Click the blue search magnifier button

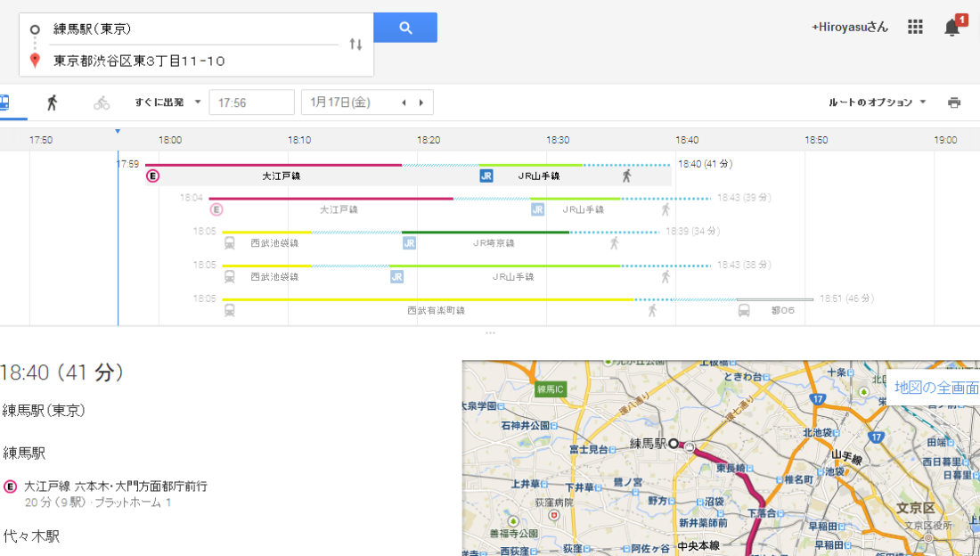[405, 28]
